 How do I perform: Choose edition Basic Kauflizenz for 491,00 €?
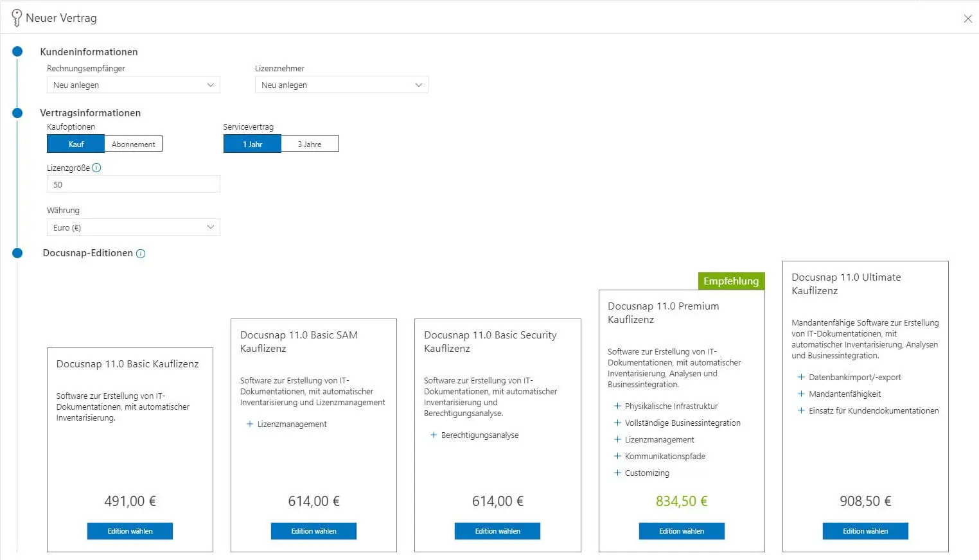130,531
